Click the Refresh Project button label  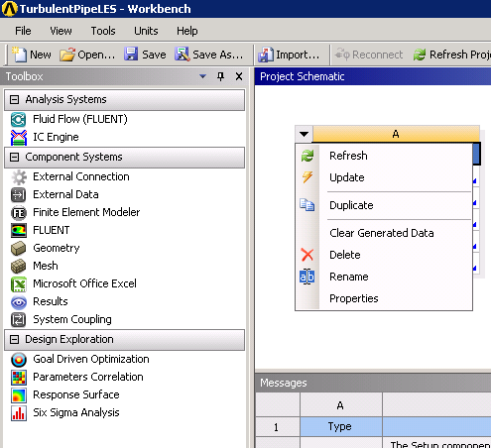pos(460,55)
